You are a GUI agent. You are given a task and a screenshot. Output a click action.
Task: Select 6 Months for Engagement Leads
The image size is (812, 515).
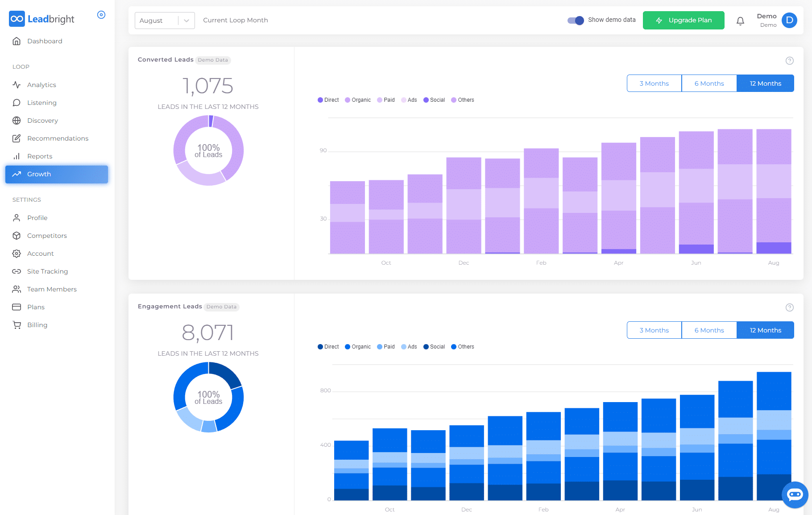click(709, 330)
